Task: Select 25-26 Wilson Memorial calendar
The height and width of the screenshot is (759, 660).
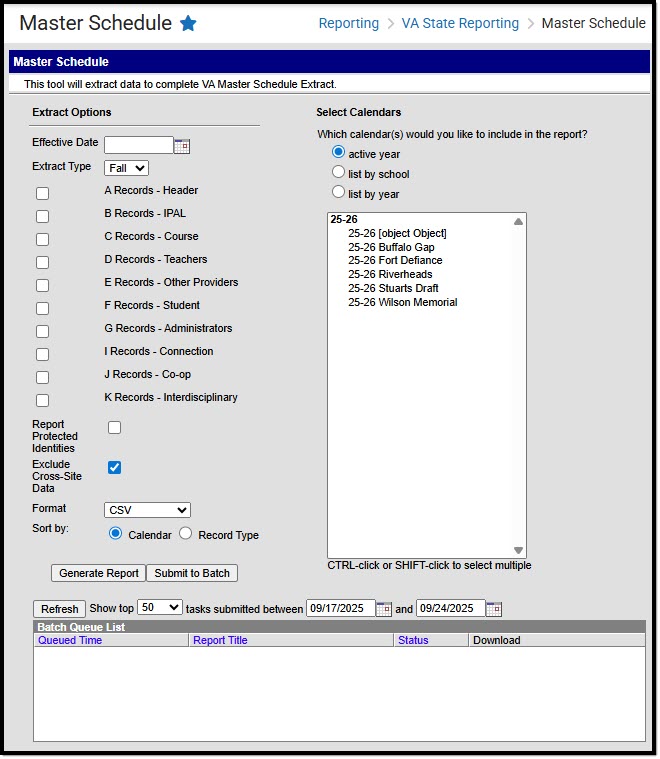Action: pos(402,303)
